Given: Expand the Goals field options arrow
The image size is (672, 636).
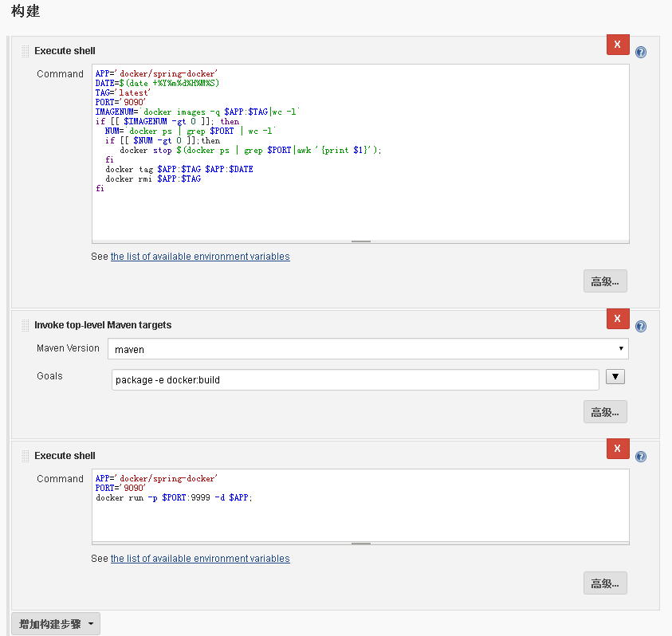Looking at the screenshot, I should 615,376.
